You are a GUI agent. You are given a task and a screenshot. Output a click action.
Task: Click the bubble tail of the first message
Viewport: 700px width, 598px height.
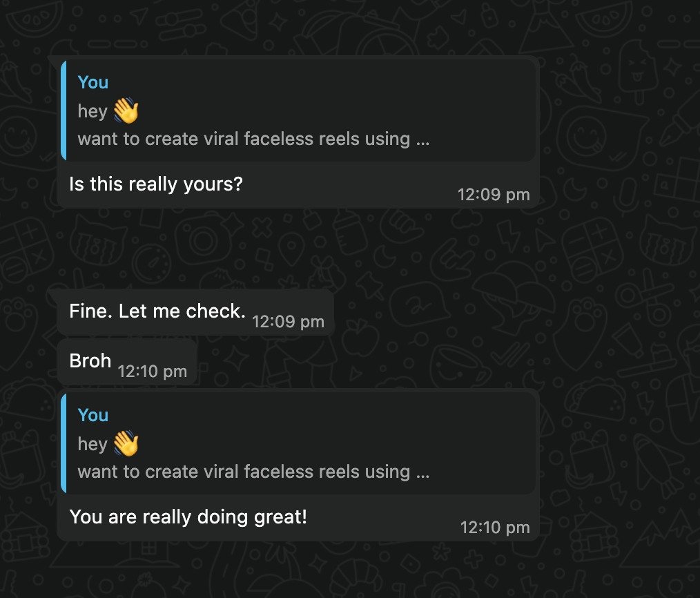pyautogui.click(x=53, y=61)
